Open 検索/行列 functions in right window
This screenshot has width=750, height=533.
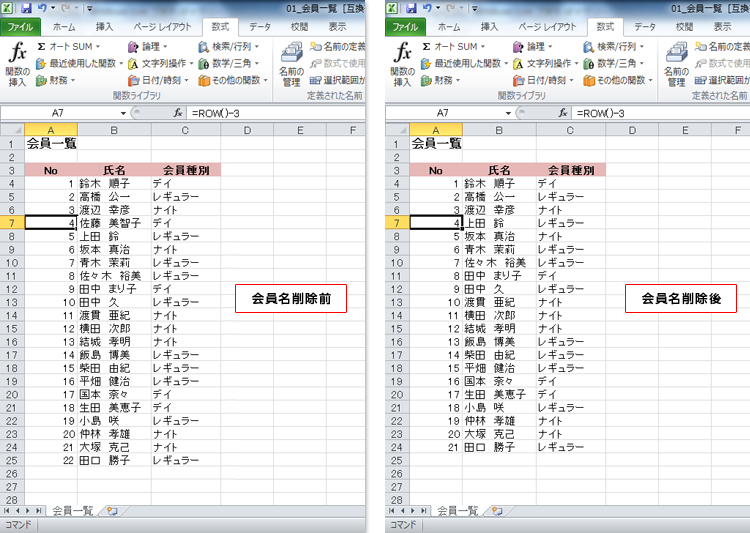pyautogui.click(x=614, y=46)
